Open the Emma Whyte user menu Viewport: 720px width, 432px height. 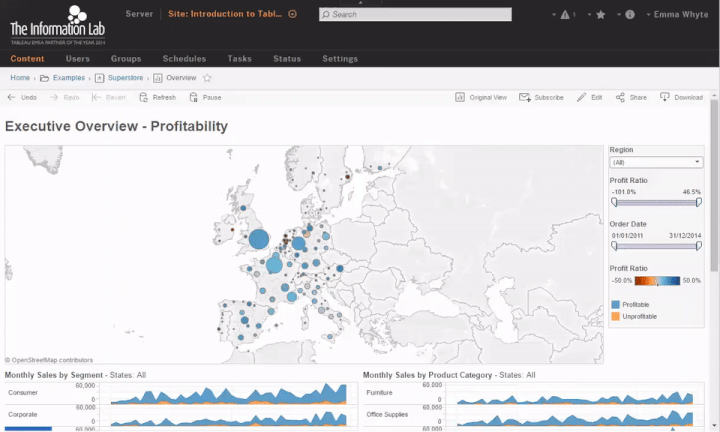click(678, 14)
